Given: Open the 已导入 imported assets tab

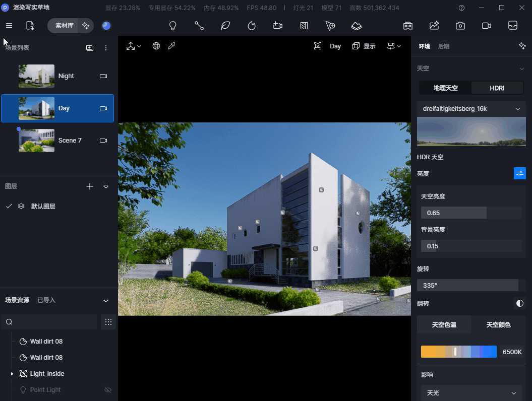Looking at the screenshot, I should [46, 300].
